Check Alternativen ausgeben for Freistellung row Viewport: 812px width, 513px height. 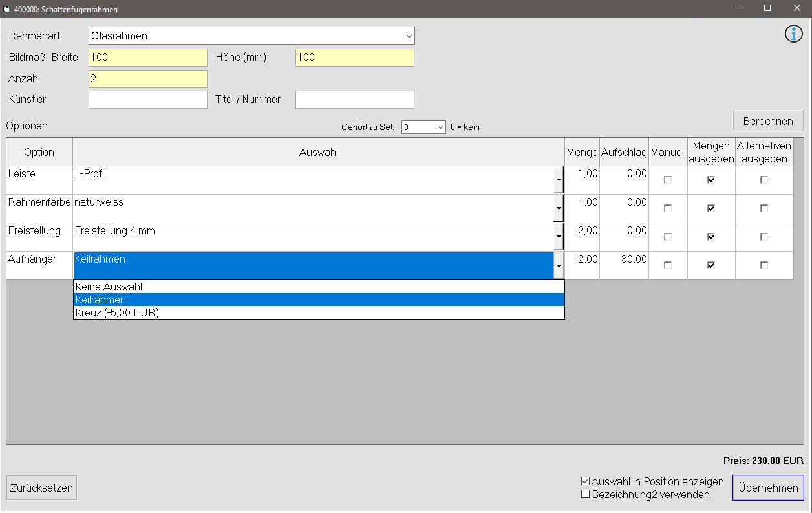(764, 237)
